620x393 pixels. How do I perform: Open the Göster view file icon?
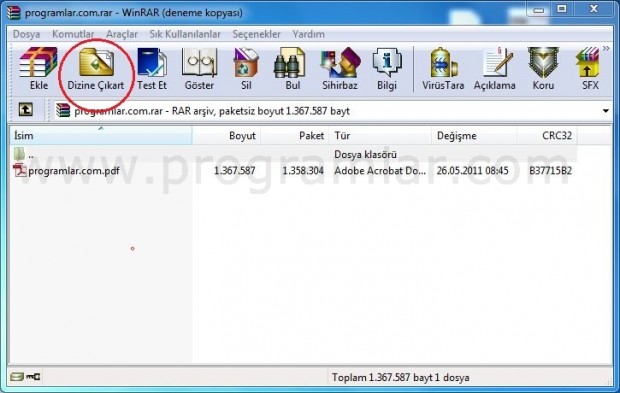(x=199, y=68)
